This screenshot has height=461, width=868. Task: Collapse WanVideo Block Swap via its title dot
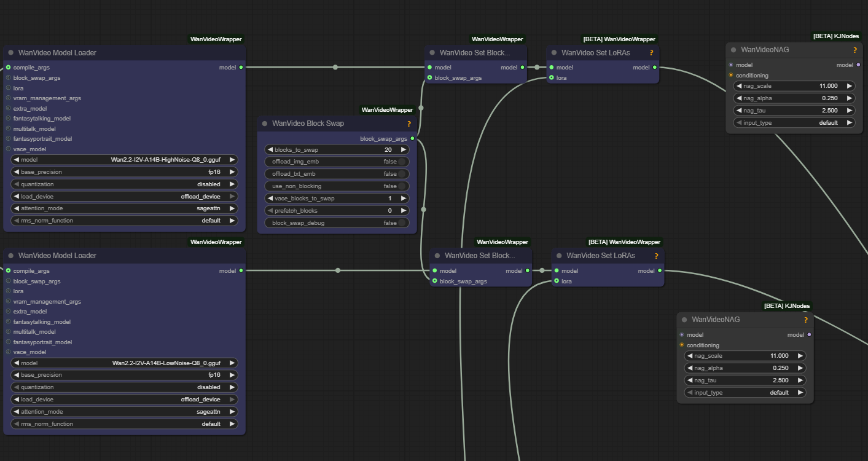pos(265,124)
